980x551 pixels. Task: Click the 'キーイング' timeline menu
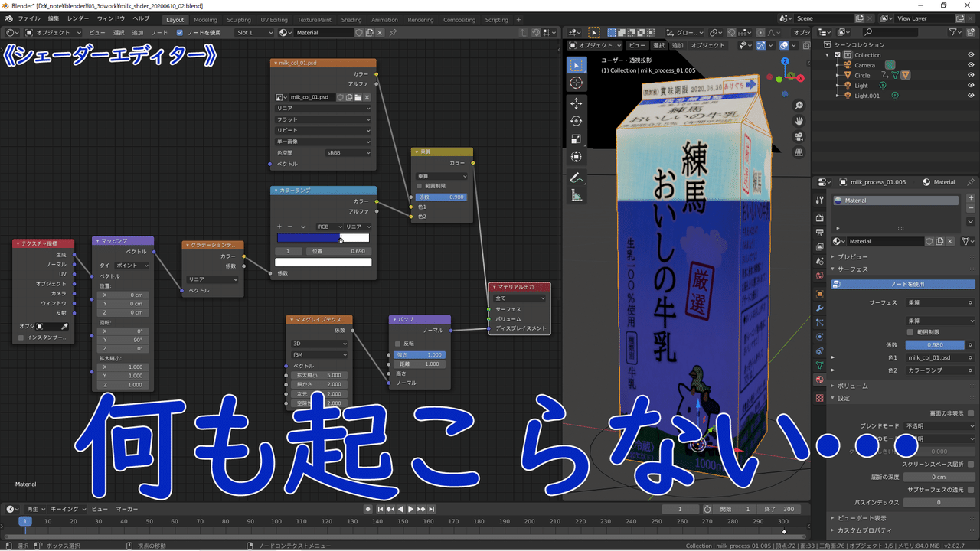[69, 509]
